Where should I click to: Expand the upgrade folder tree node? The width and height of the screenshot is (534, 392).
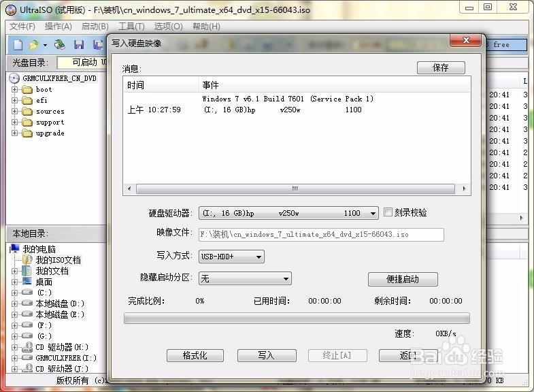(x=14, y=133)
